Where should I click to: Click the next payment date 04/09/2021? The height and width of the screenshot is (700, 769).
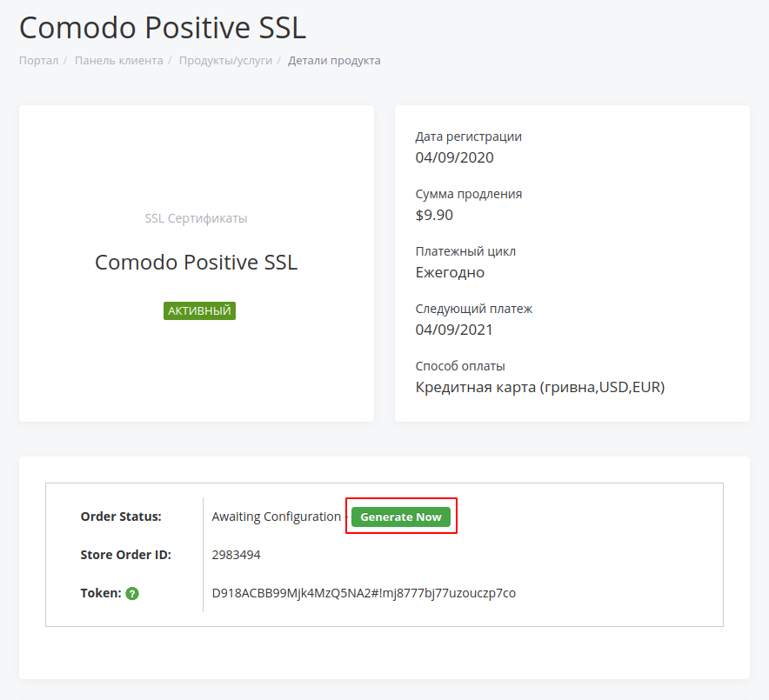pyautogui.click(x=454, y=330)
